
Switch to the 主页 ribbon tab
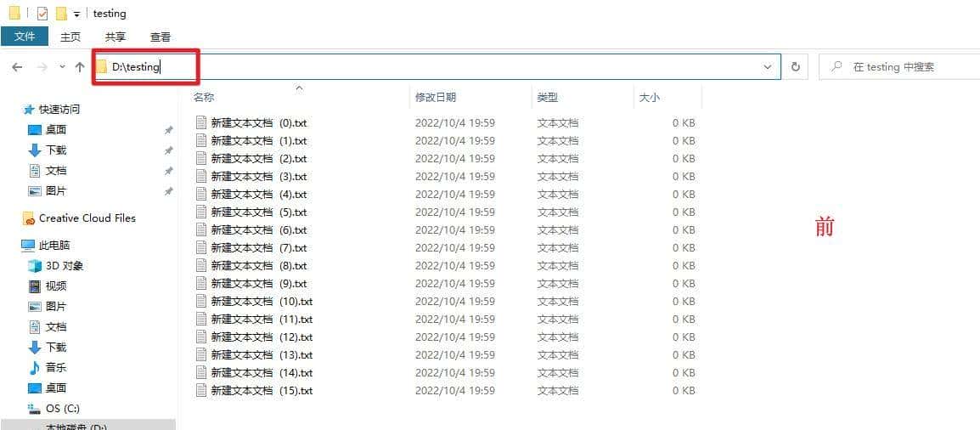tap(70, 37)
